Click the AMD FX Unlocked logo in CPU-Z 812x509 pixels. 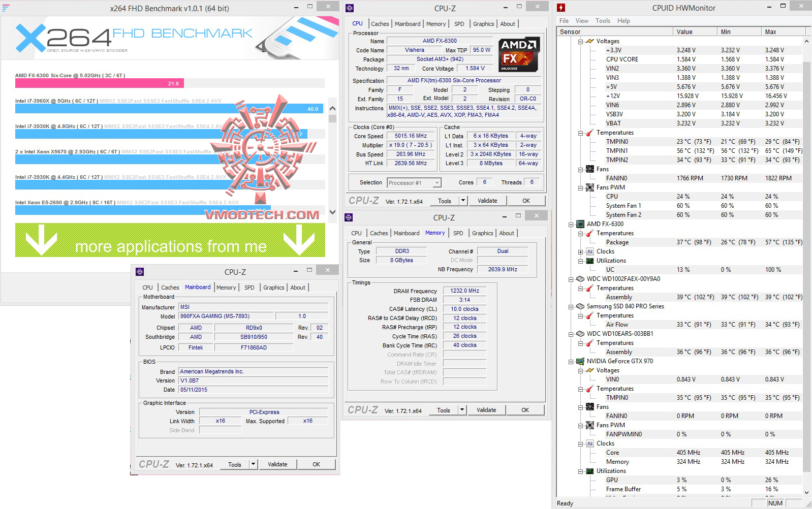(x=518, y=55)
